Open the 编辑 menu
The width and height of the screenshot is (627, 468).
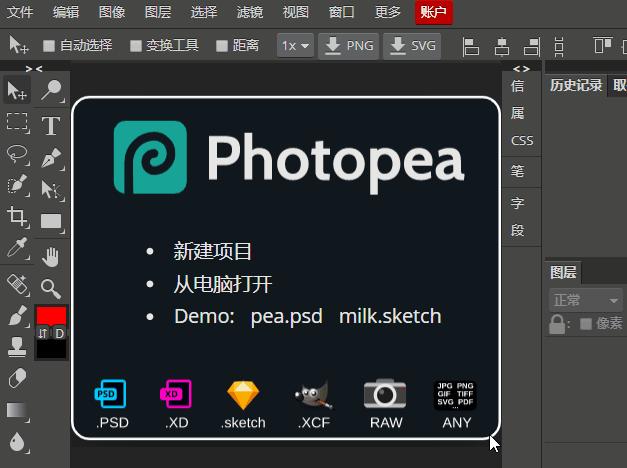[66, 12]
